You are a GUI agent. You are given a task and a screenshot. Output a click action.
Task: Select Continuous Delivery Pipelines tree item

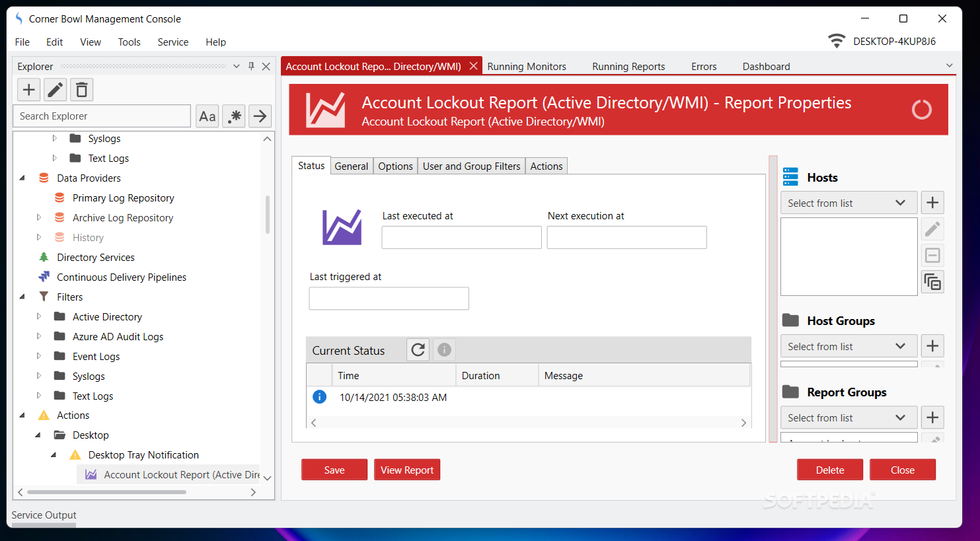(122, 277)
